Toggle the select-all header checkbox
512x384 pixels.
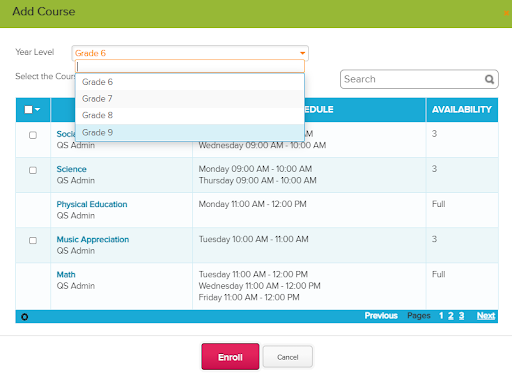[x=28, y=109]
